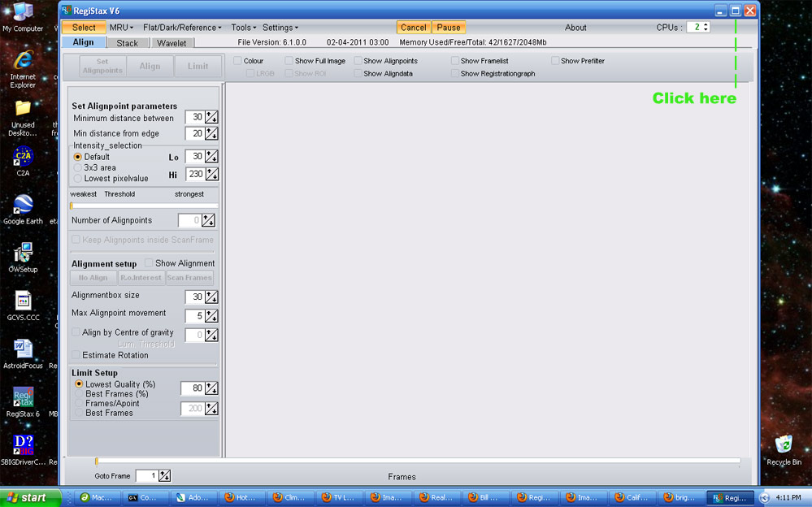Click the Set Alignpoints button
Viewport: 812px width, 507px height.
click(102, 66)
